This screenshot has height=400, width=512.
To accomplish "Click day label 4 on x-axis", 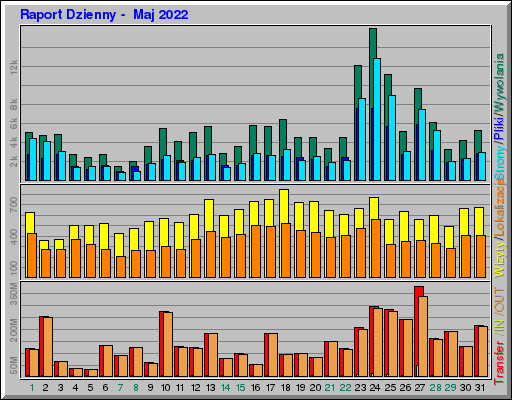I will coord(75,388).
